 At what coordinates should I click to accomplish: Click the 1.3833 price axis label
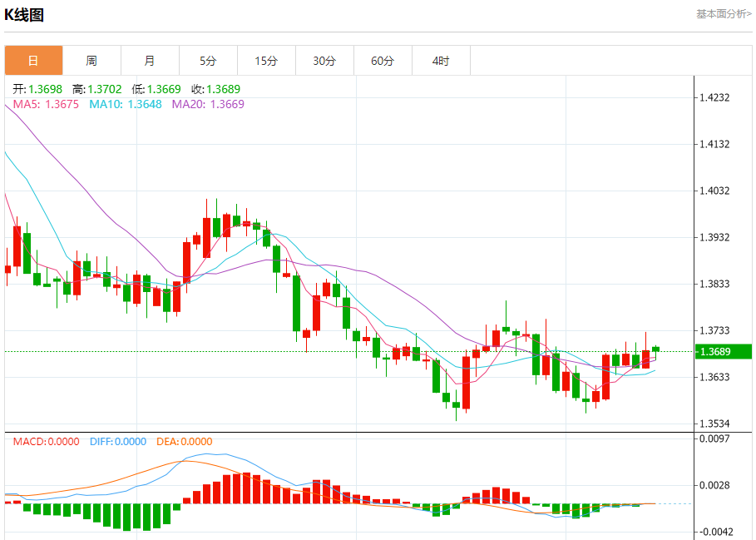tap(714, 284)
